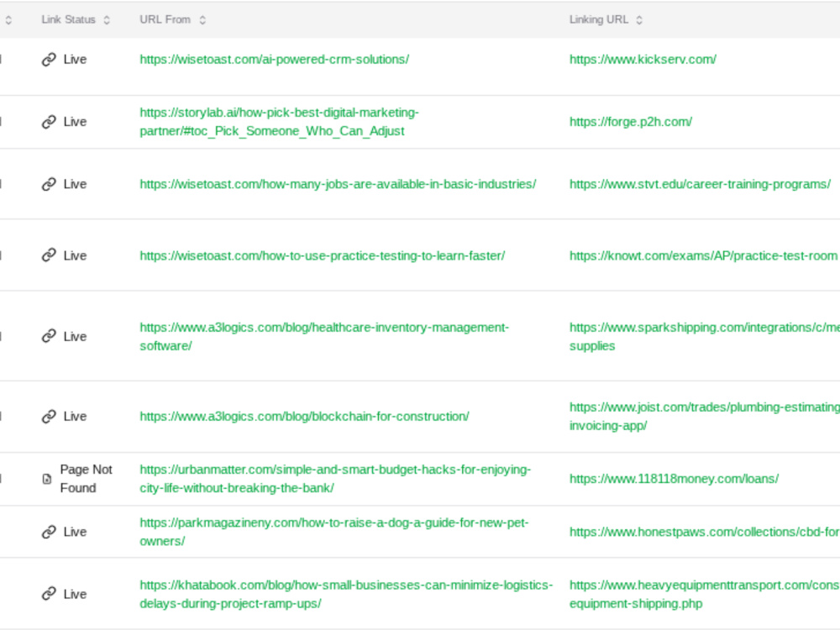Sort by the URL From column arrows
This screenshot has height=630, width=840.
click(202, 20)
